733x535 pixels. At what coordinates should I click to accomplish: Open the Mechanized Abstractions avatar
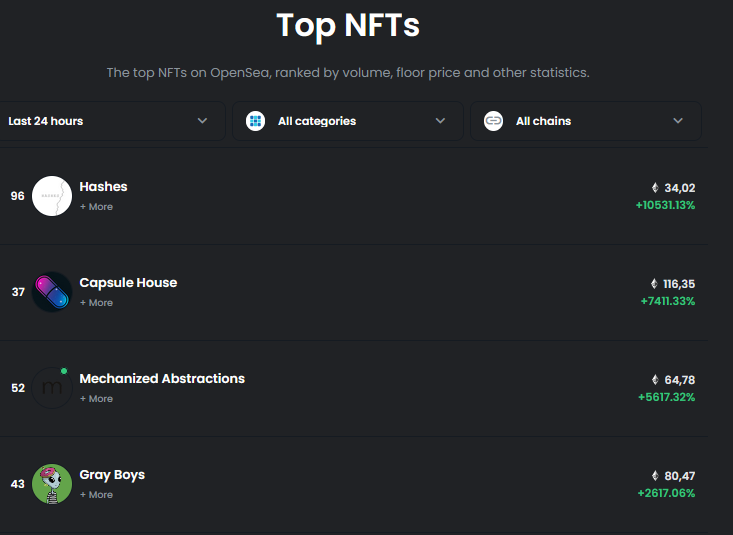coord(52,388)
